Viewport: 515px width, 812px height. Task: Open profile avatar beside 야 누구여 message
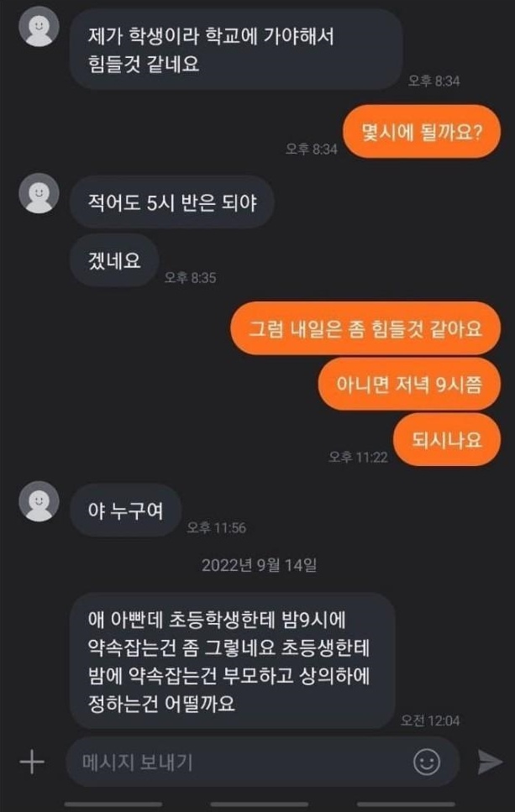39,500
